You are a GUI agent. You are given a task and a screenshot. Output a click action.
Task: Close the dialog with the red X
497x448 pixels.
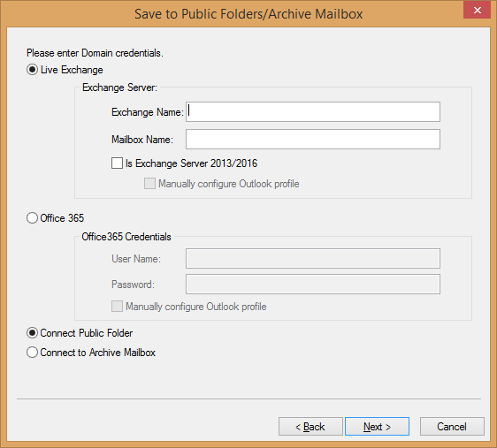click(x=477, y=10)
